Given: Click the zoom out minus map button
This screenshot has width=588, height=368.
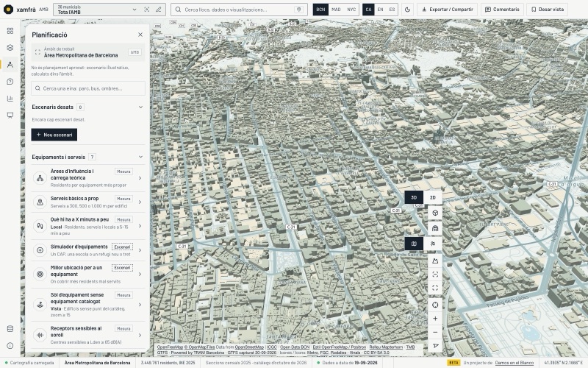Looking at the screenshot, I should tap(435, 333).
